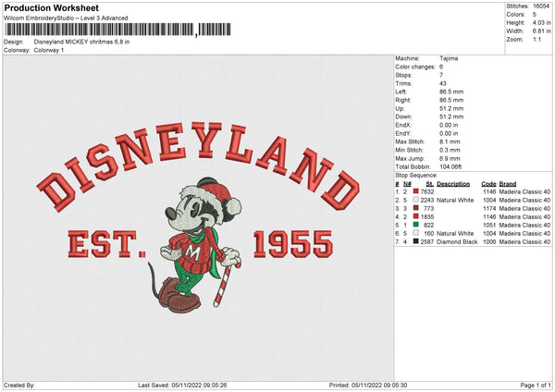Click the 'Brand' column header
This screenshot has width=555, height=392.
point(508,184)
